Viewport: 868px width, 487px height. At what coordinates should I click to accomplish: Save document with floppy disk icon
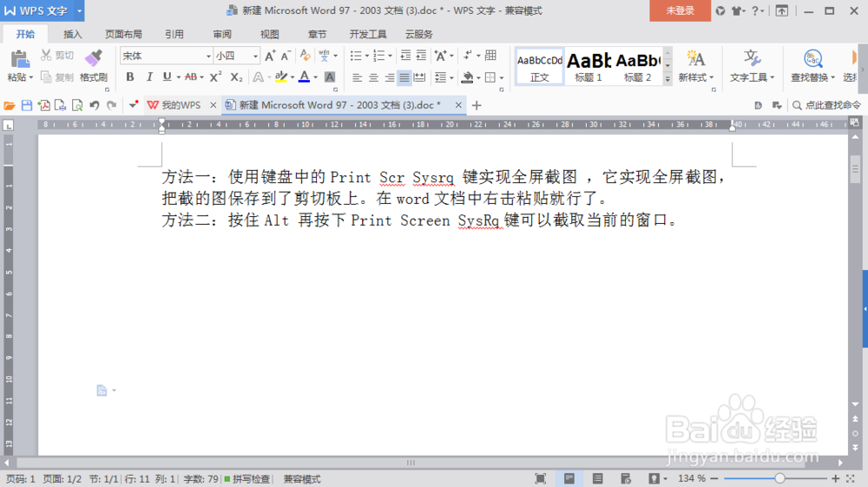(x=27, y=105)
